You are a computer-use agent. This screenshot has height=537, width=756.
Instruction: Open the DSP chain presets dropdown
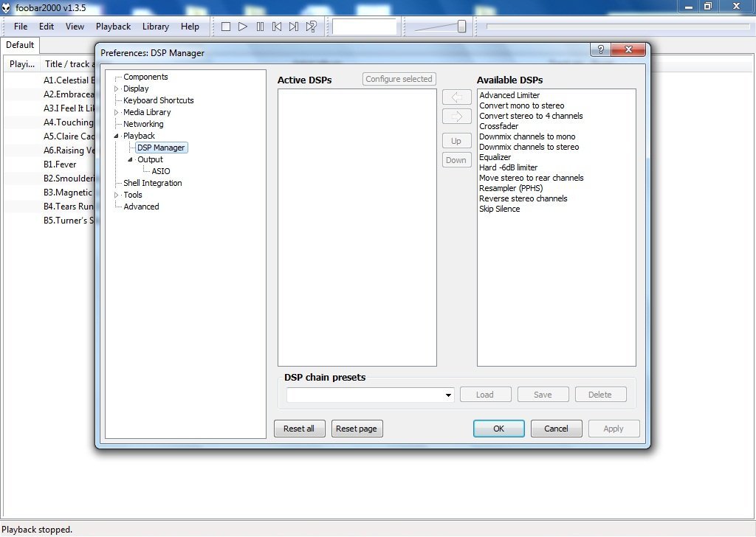click(448, 395)
